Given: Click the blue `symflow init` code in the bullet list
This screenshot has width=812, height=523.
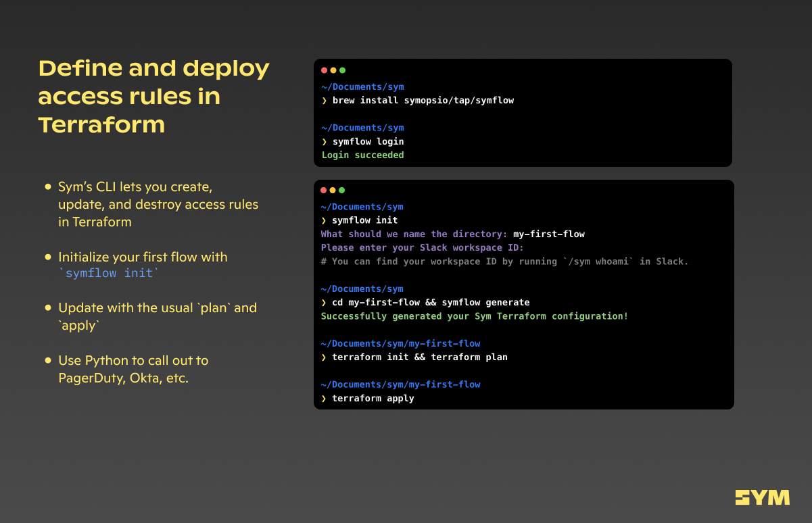Looking at the screenshot, I should 109,274.
